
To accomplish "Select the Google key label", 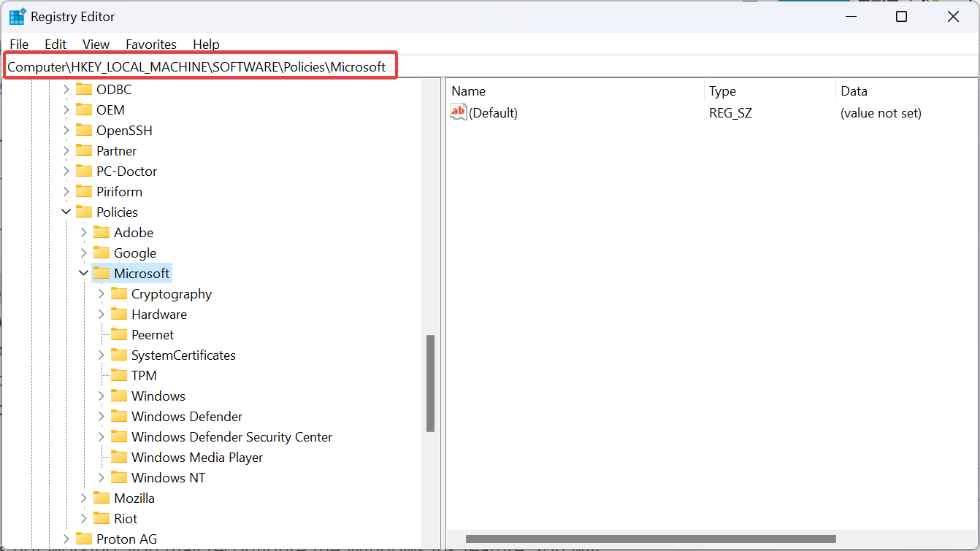I will [135, 253].
